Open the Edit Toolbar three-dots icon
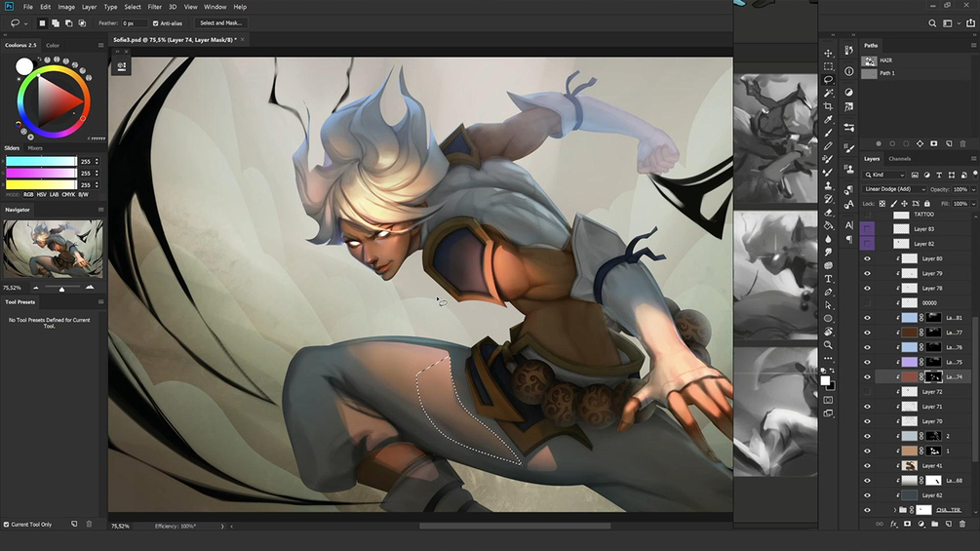 [x=828, y=359]
